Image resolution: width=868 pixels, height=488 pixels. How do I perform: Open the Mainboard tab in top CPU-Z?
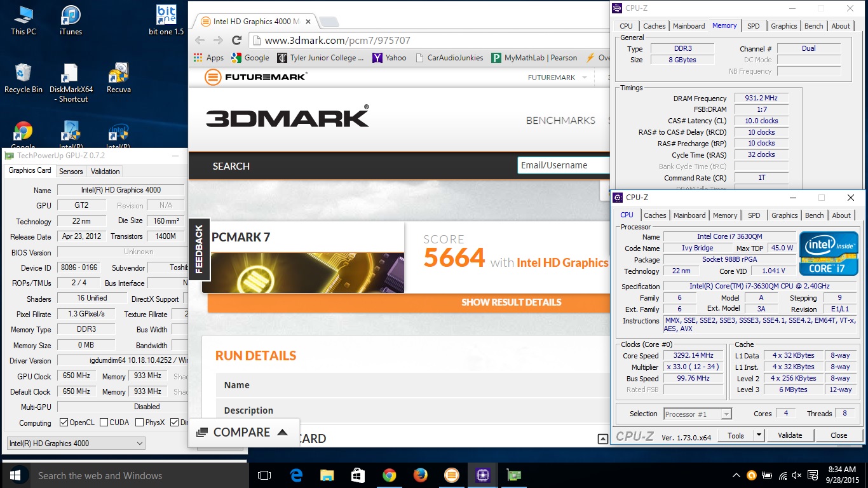[x=689, y=26]
